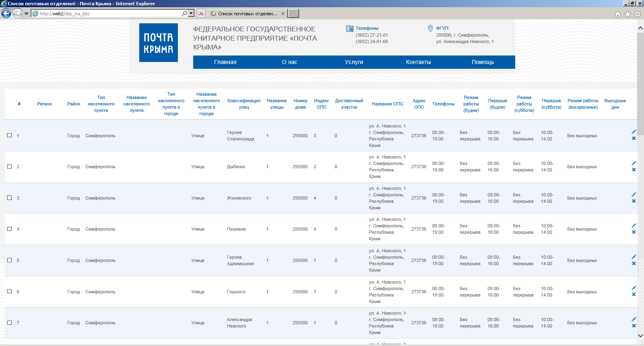This screenshot has width=644, height=346.
Task: Edit row 5 using pencil icon
Action: pyautogui.click(x=634, y=257)
